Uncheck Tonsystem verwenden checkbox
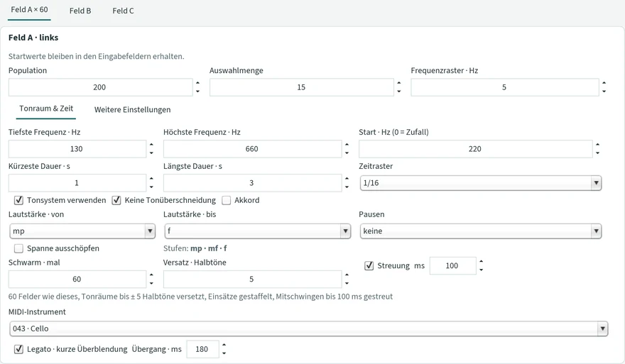Viewport: 625px width, 364px height. pyautogui.click(x=18, y=200)
